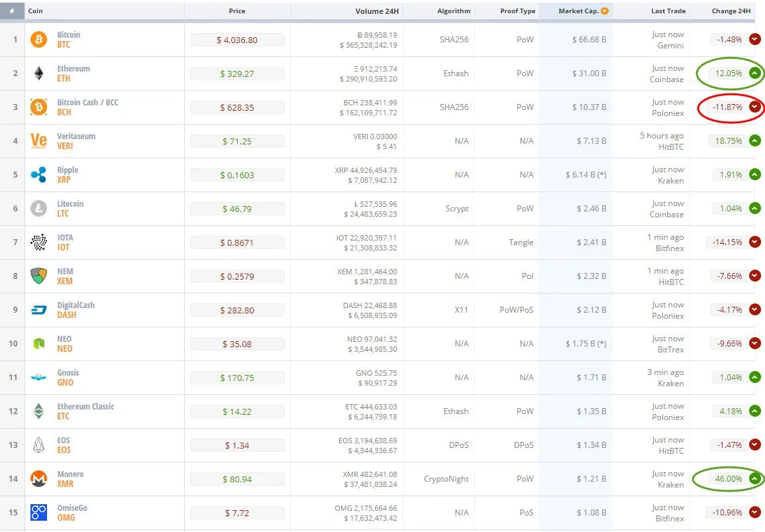
Task: Click the EOS logo icon
Action: pyautogui.click(x=38, y=445)
